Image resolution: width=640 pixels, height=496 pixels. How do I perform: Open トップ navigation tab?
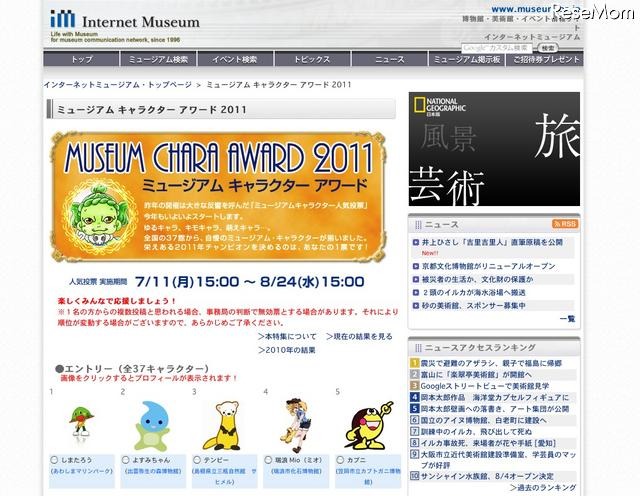click(81, 59)
